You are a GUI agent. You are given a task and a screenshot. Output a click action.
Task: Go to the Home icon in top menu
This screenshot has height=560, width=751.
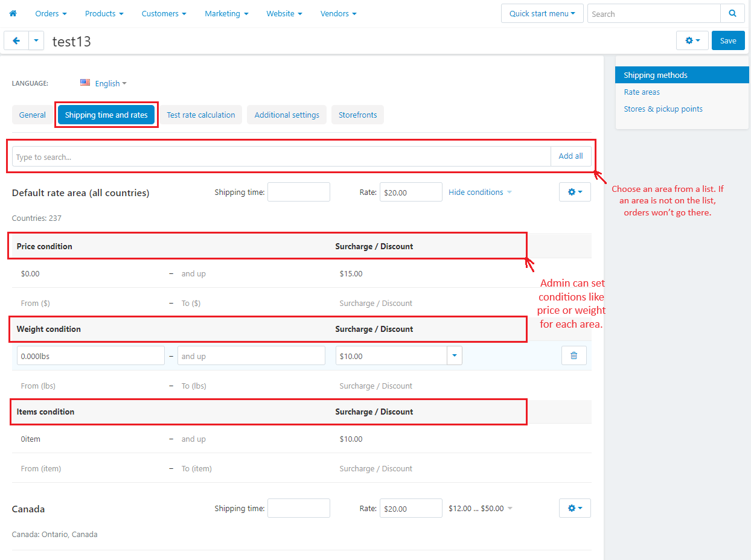point(13,13)
